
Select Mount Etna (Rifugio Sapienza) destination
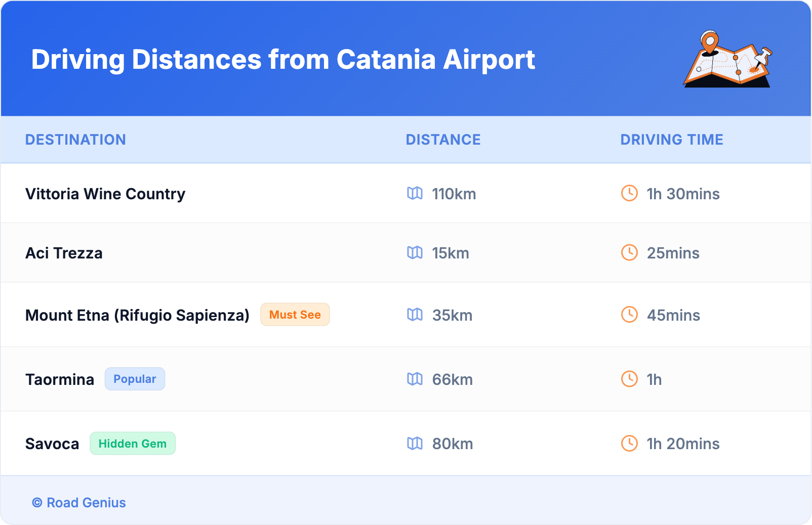(x=137, y=315)
